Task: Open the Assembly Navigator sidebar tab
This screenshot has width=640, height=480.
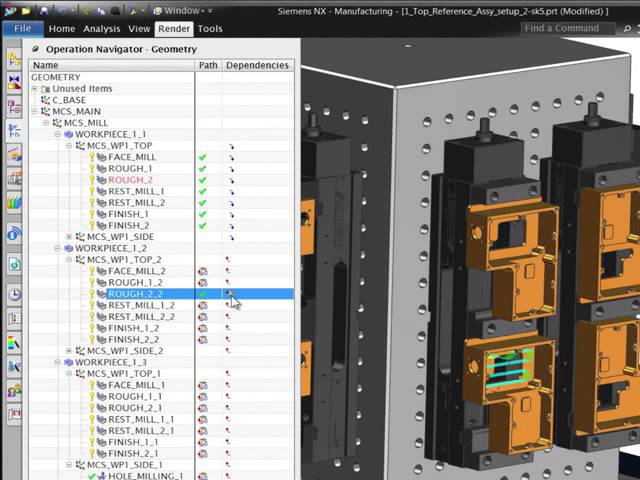Action: pos(14,59)
